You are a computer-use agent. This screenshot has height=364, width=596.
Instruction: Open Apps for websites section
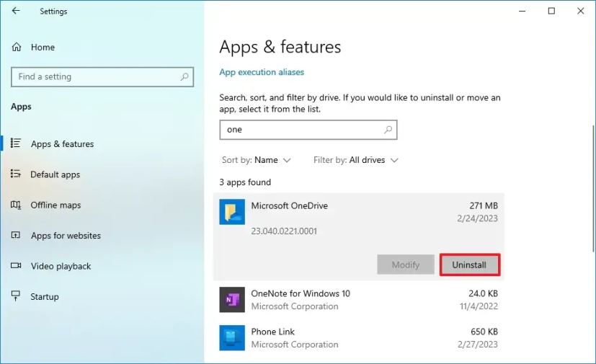coord(66,236)
